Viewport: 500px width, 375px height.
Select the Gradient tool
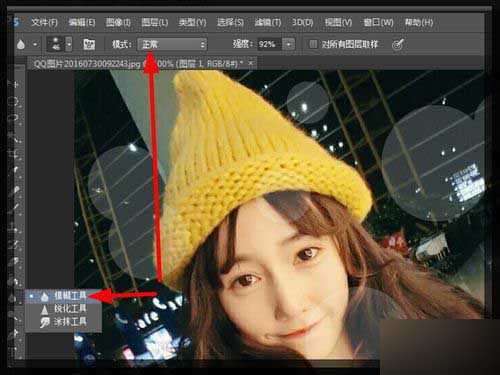pos(15,280)
